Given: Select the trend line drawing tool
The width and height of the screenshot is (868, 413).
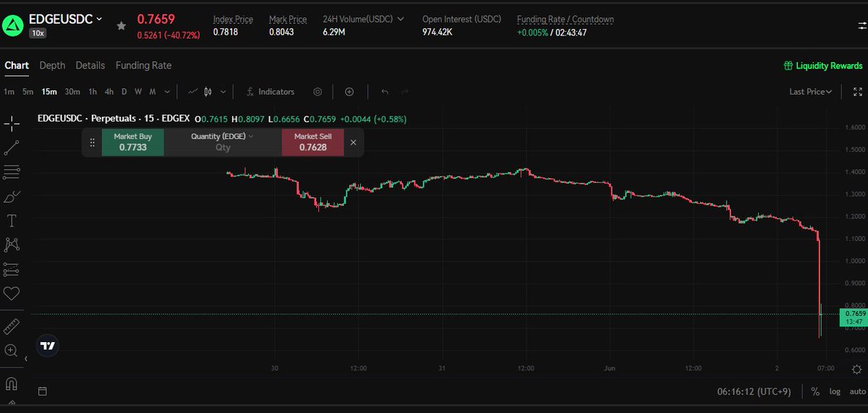Looking at the screenshot, I should pyautogui.click(x=12, y=148).
